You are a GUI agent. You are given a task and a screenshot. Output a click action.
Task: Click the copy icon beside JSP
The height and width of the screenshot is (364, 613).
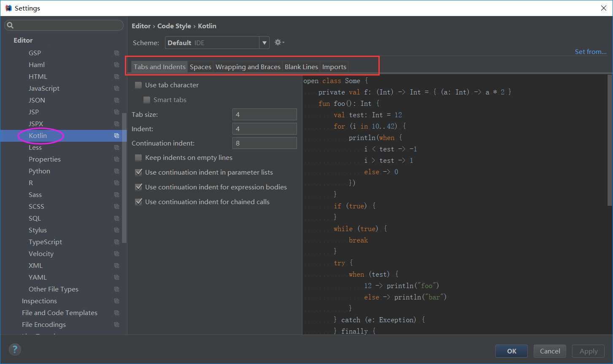(116, 112)
